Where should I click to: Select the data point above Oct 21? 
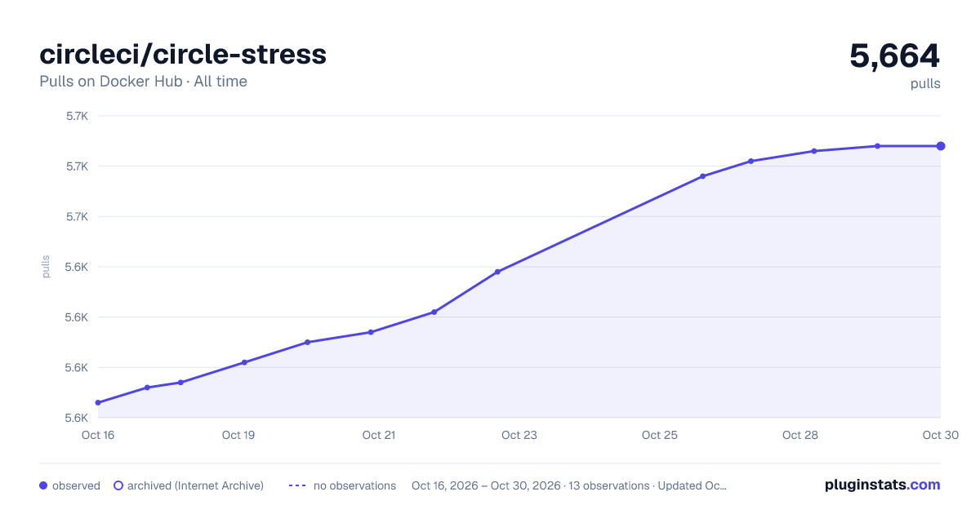click(371, 332)
